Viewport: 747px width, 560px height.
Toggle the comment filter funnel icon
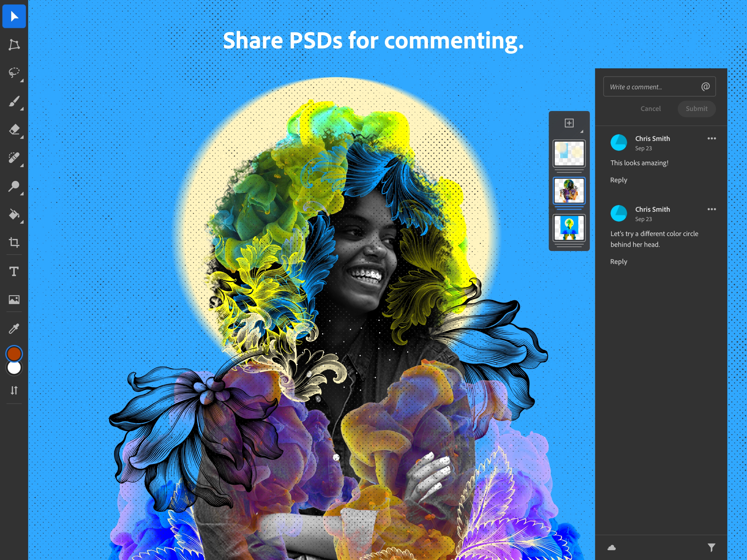coord(711,547)
